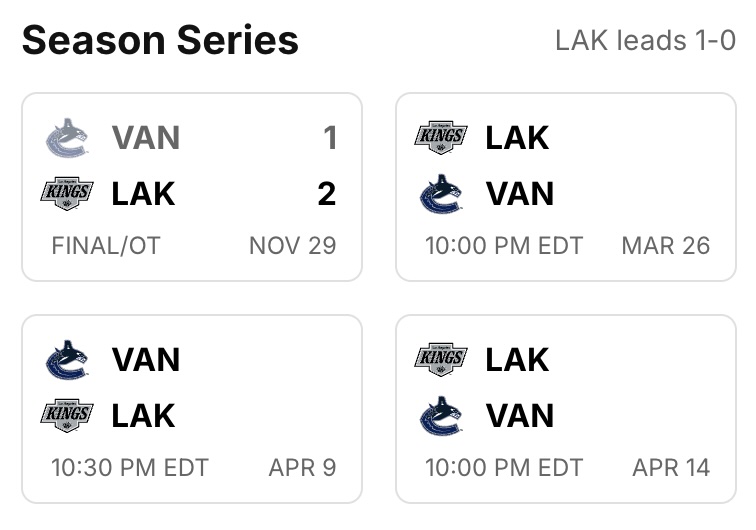Tap the Canucks logo in the Apr 9 game
This screenshot has width=756, height=530.
(68, 359)
